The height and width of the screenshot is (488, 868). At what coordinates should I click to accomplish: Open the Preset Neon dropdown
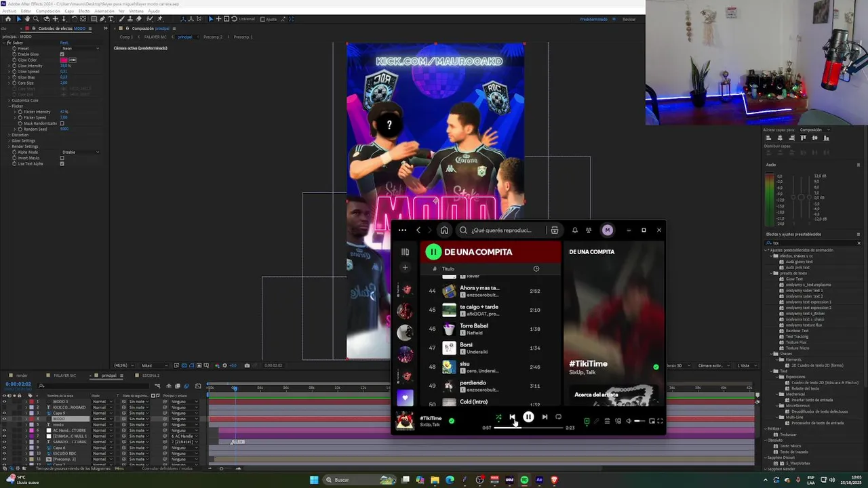coord(79,48)
